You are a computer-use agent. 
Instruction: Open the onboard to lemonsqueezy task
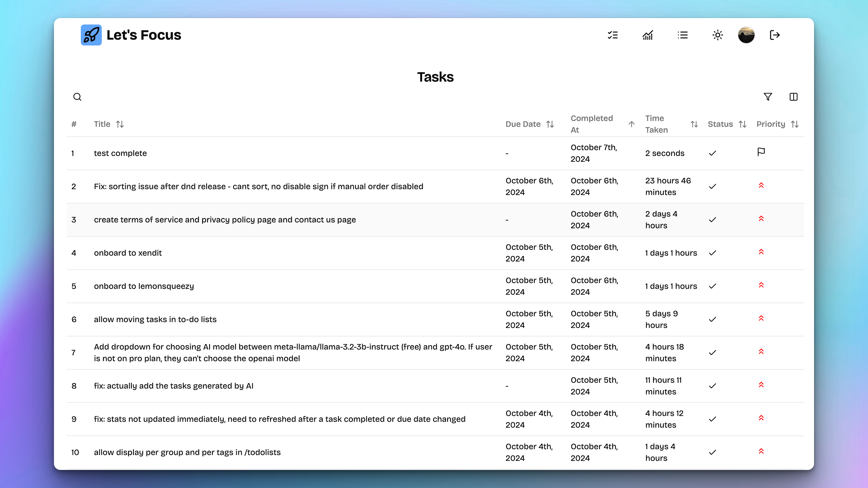pos(144,286)
